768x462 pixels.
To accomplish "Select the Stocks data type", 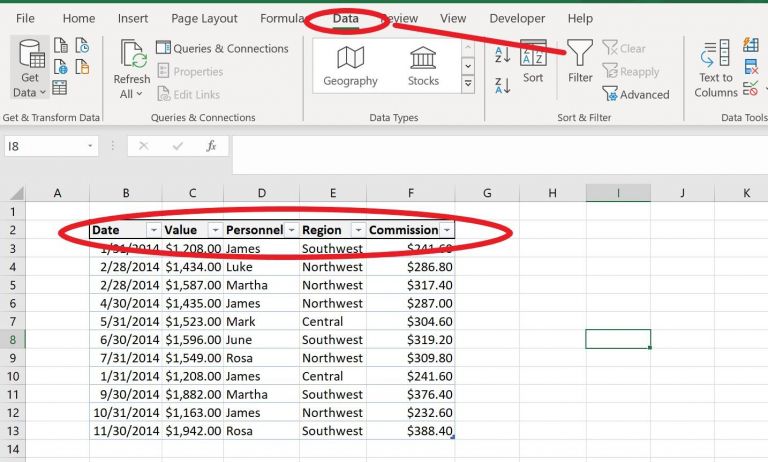I will pos(423,66).
